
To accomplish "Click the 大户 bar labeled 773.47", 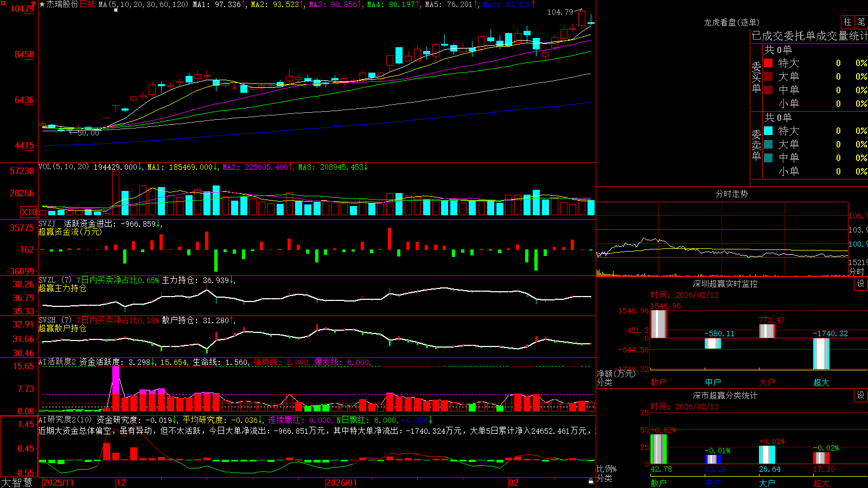I will click(x=767, y=331).
